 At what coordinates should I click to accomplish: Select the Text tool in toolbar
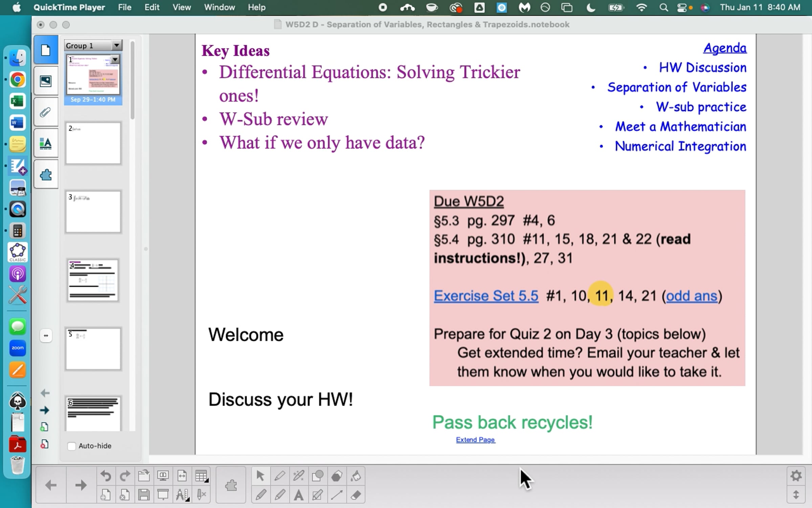tap(298, 495)
